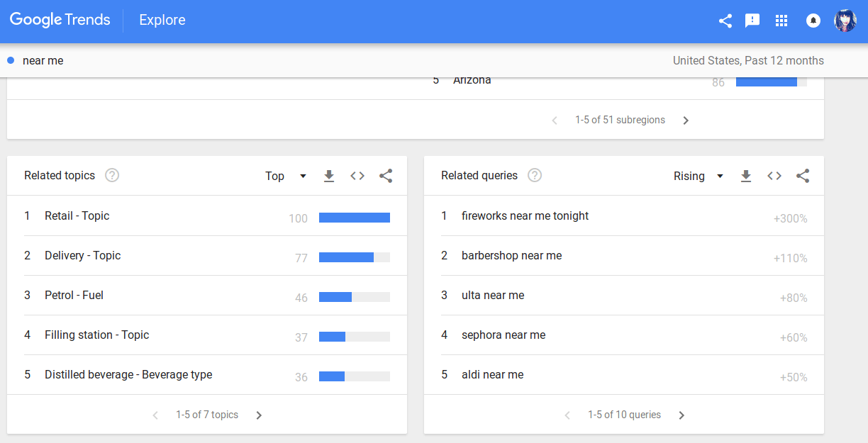Show next page of related queries
The image size is (868, 443).
coord(681,415)
